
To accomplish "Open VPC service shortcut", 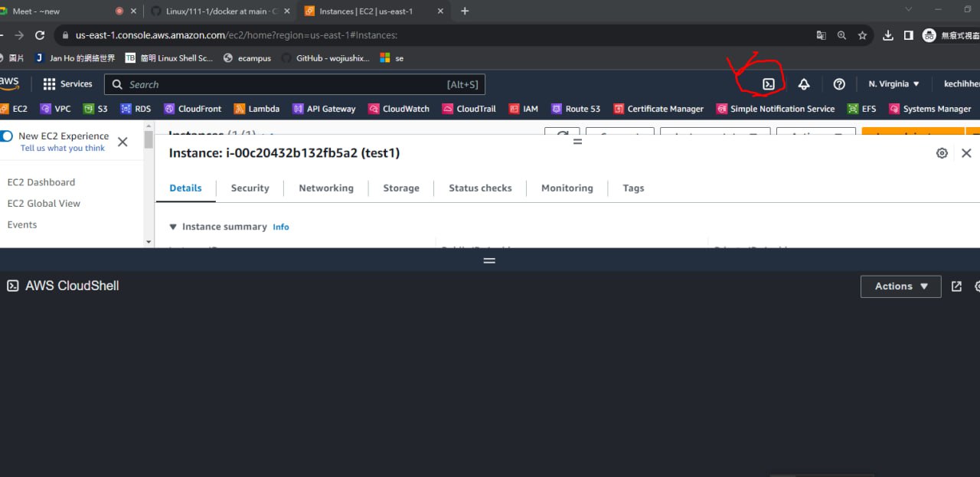I will pos(55,109).
